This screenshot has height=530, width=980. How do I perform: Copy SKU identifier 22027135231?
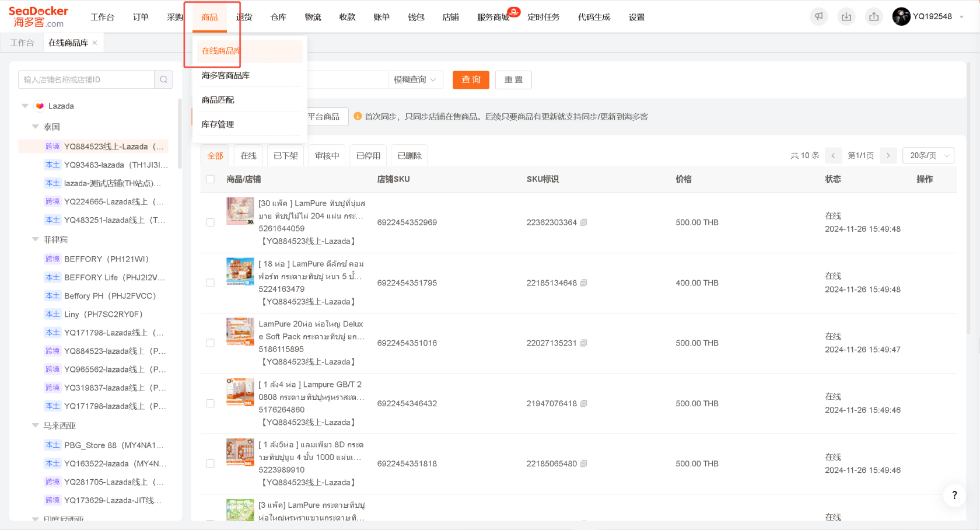(584, 343)
